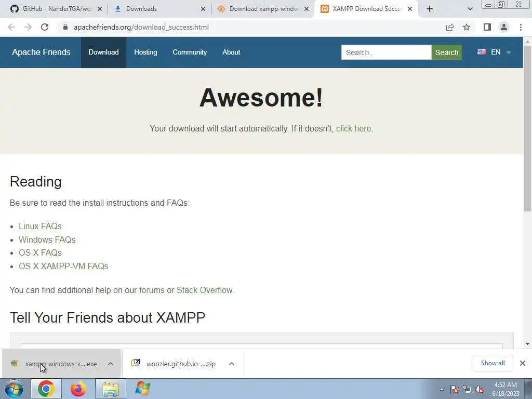Show hidden system tray icons
532x399 pixels.
[x=442, y=389]
